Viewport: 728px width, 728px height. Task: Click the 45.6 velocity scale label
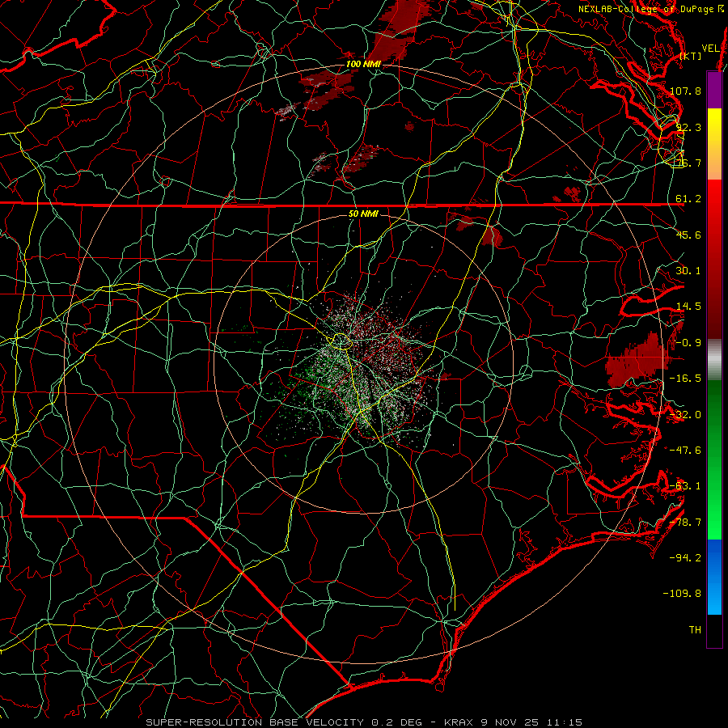coord(688,235)
